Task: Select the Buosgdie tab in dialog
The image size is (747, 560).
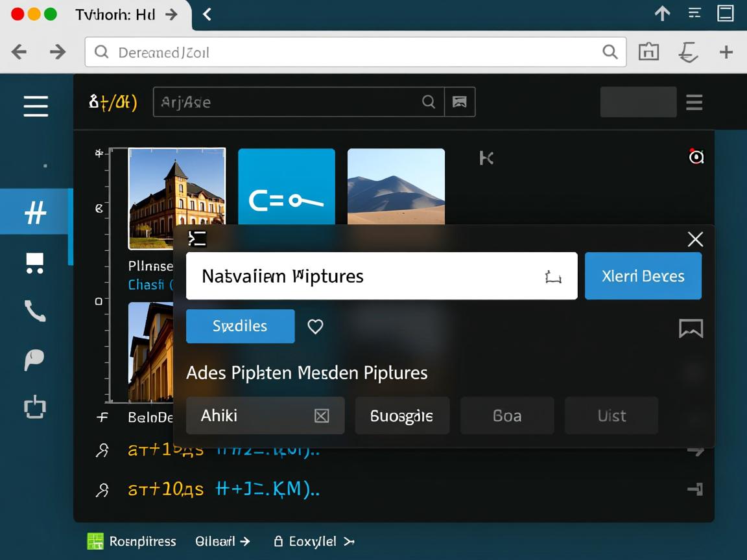Action: coord(401,416)
